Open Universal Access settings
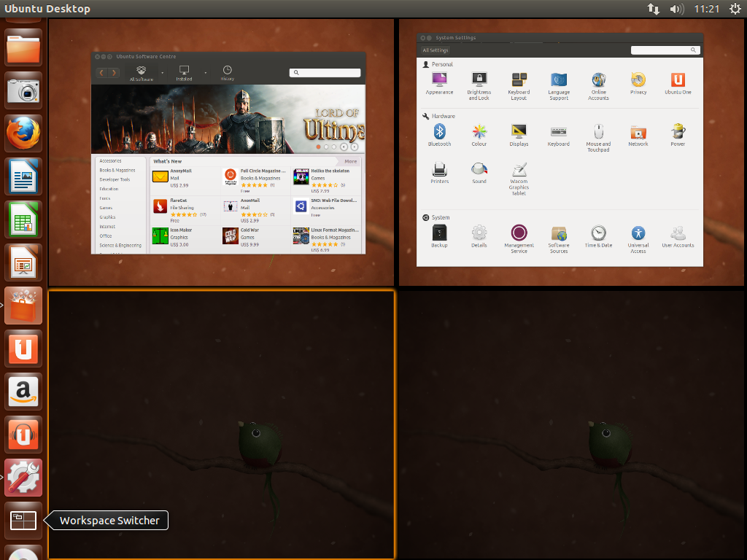This screenshot has height=560, width=747. pyautogui.click(x=638, y=239)
